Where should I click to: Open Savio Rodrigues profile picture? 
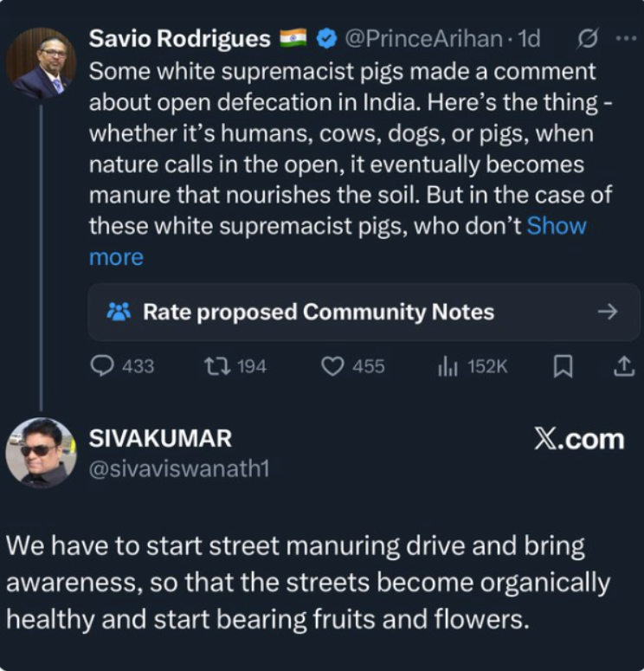tap(41, 62)
